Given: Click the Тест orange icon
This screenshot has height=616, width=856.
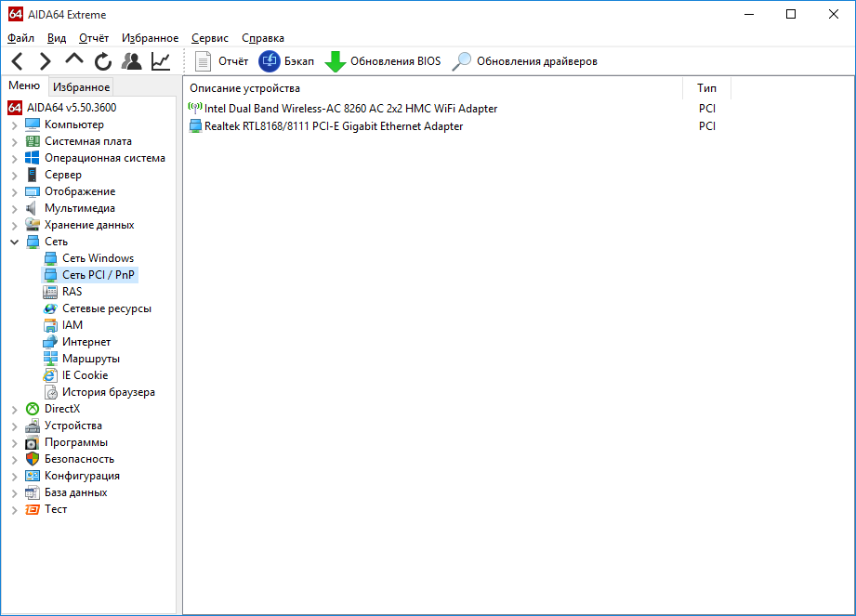Looking at the screenshot, I should (33, 509).
